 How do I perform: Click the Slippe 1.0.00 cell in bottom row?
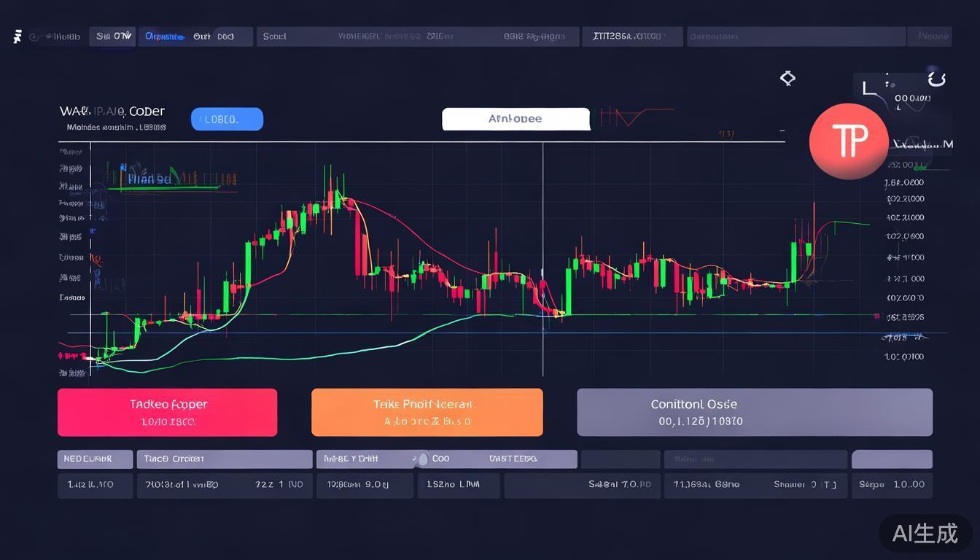tap(891, 485)
